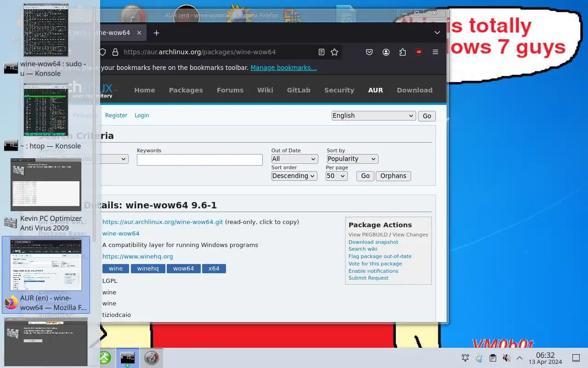
Task: Click the speedometer app icon in taskbar
Action: (x=151, y=357)
